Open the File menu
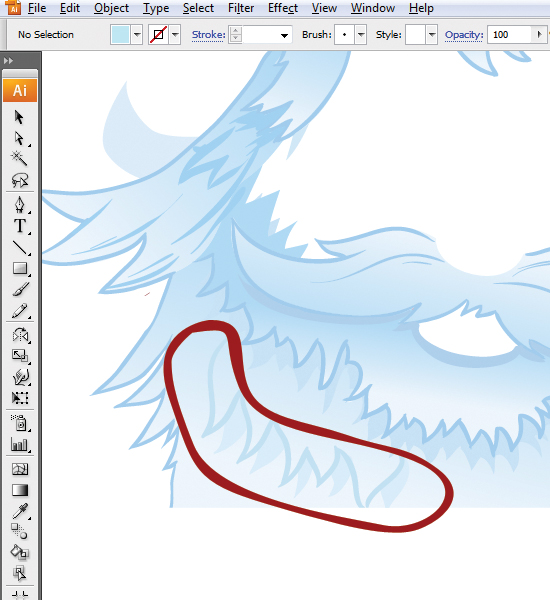 coord(37,8)
